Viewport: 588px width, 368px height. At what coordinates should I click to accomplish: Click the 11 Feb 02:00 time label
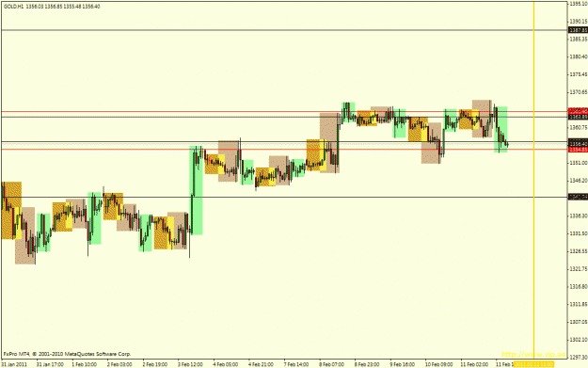tap(474, 364)
